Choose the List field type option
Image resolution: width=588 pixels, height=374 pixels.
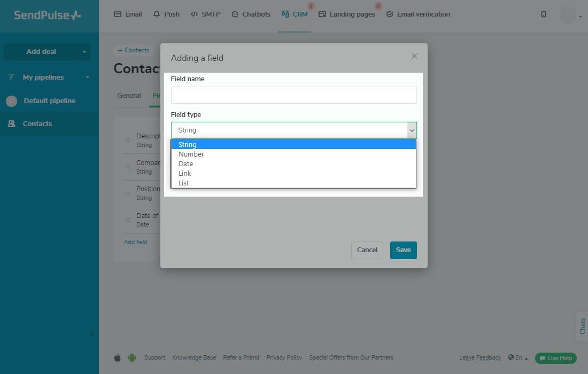click(184, 183)
